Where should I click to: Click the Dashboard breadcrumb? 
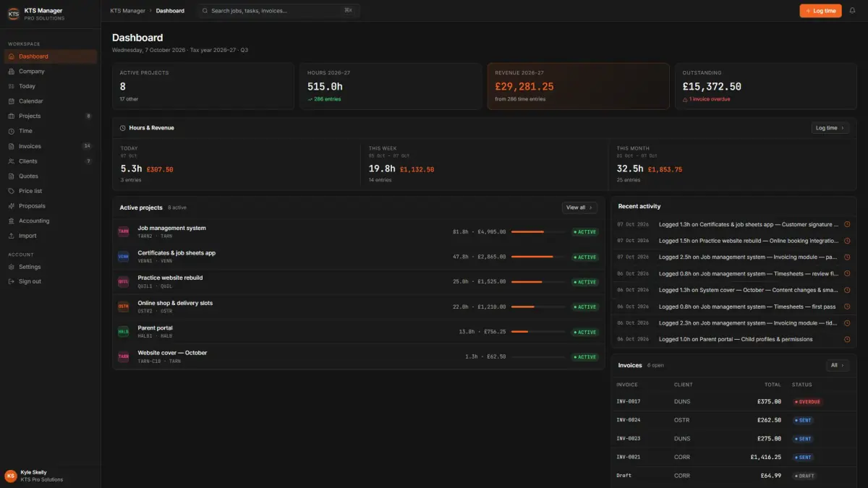(170, 11)
